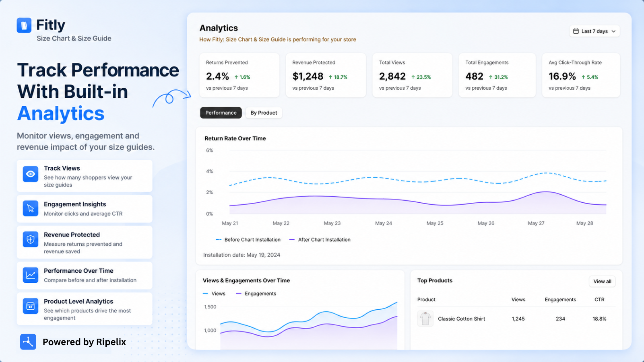Expand the date range chevron arrow
Image resolution: width=644 pixels, height=362 pixels.
pyautogui.click(x=613, y=31)
